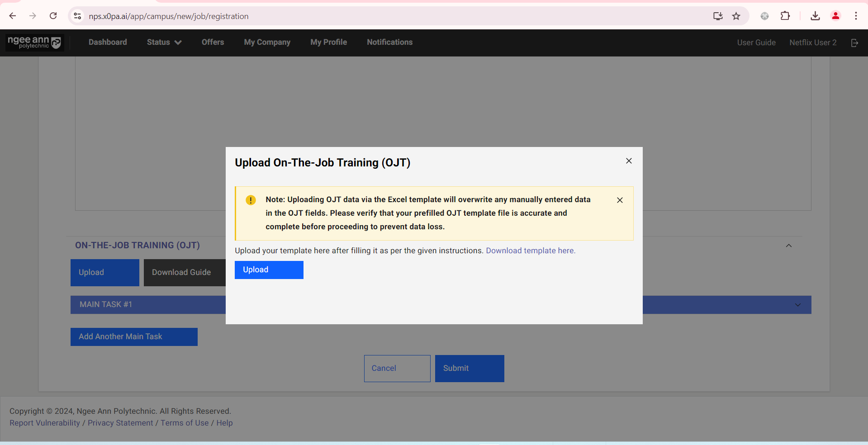
Task: Open the Privacy Statement footer link
Action: click(120, 423)
